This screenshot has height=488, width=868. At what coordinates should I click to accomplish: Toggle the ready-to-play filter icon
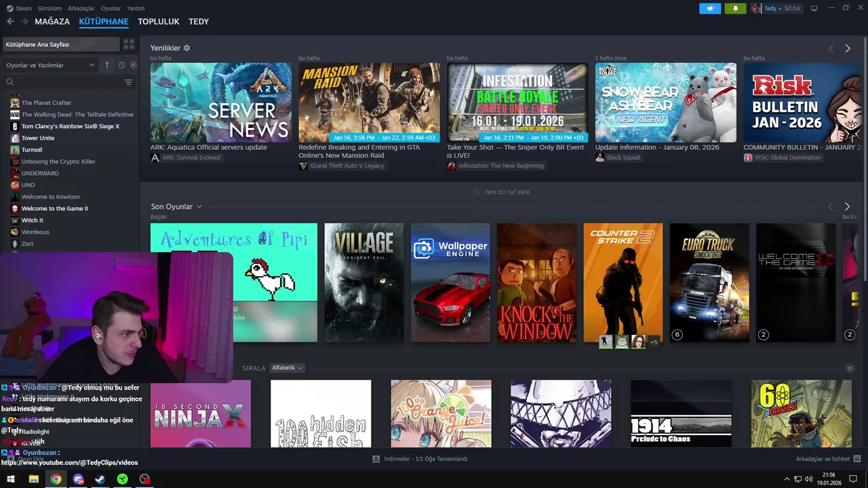click(x=133, y=65)
